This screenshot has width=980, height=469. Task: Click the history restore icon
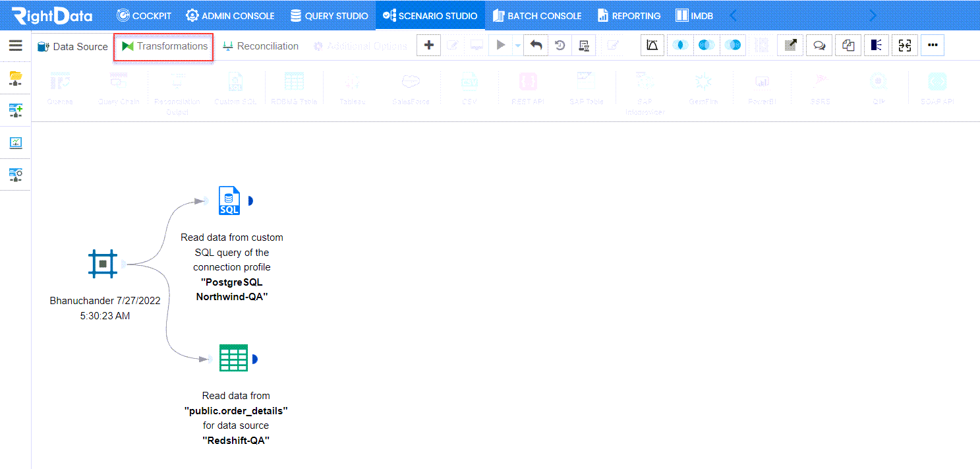(560, 45)
